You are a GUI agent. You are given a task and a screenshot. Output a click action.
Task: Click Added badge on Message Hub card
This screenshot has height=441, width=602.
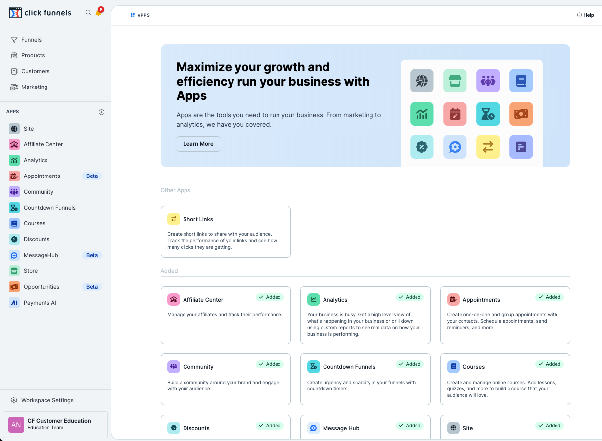[x=410, y=425]
